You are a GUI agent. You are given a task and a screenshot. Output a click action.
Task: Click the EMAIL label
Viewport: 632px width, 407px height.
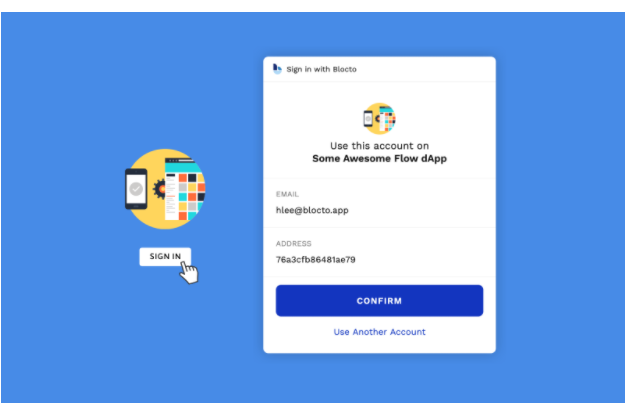287,194
